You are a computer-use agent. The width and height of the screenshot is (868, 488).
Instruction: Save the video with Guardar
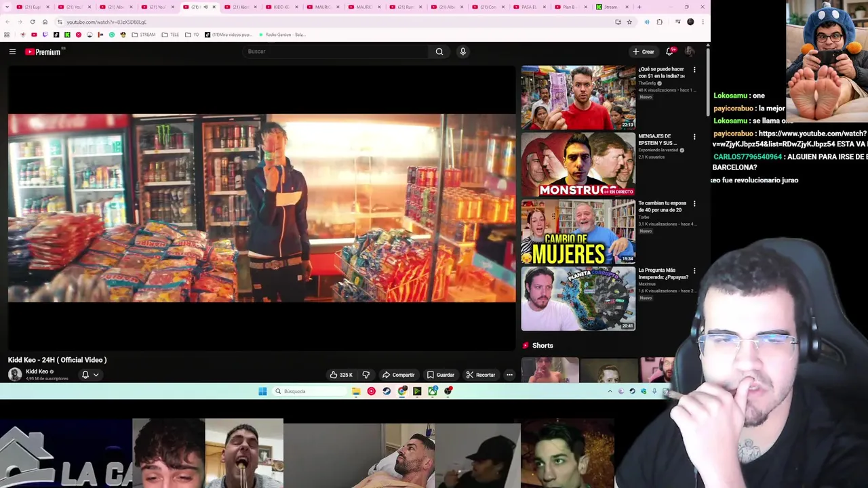[441, 375]
